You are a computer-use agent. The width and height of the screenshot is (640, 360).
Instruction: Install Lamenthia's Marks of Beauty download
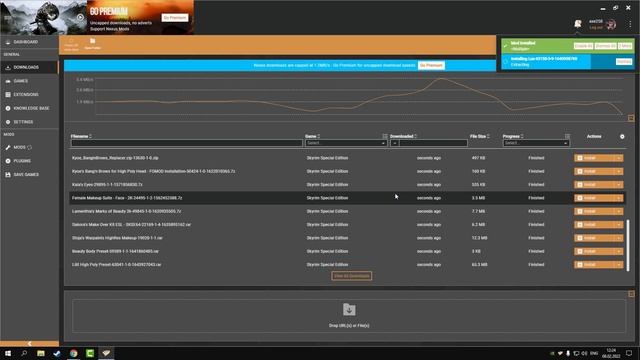tap(595, 211)
